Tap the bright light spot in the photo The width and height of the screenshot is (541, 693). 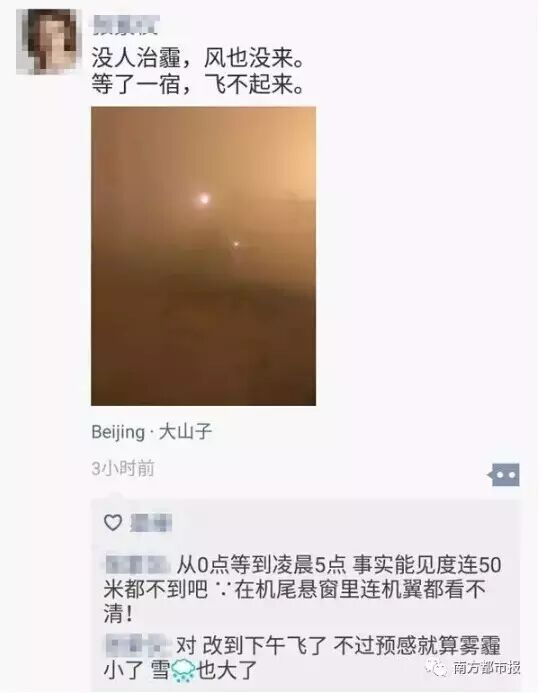[x=204, y=199]
